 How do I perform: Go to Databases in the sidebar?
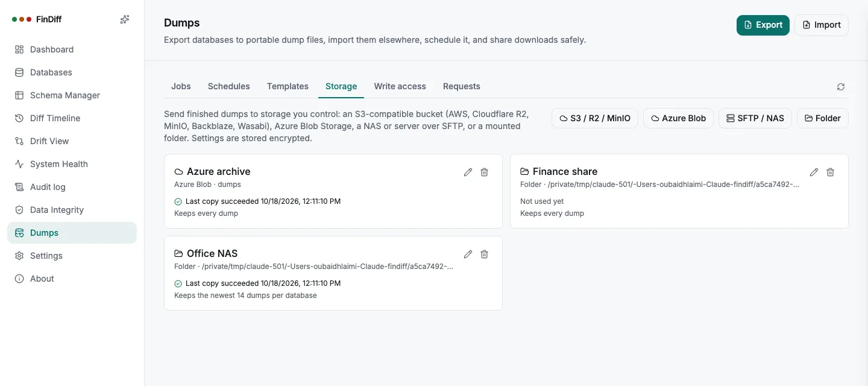[x=72, y=72]
